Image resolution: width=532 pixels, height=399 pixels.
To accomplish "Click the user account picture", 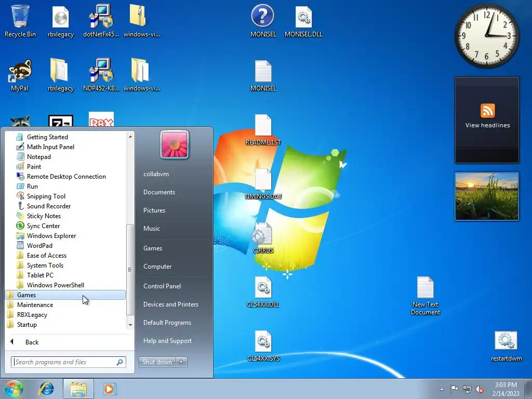I will coord(175,144).
